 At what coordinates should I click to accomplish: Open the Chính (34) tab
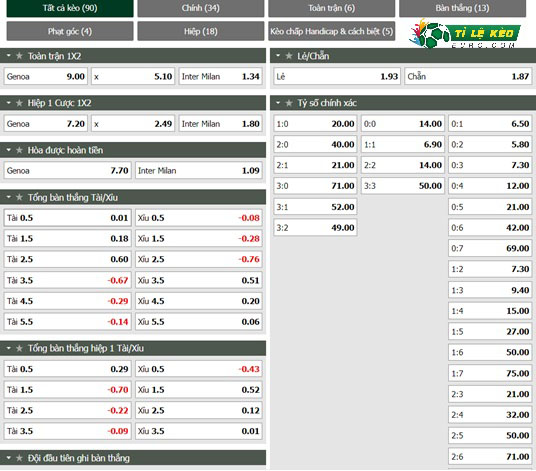pyautogui.click(x=201, y=8)
